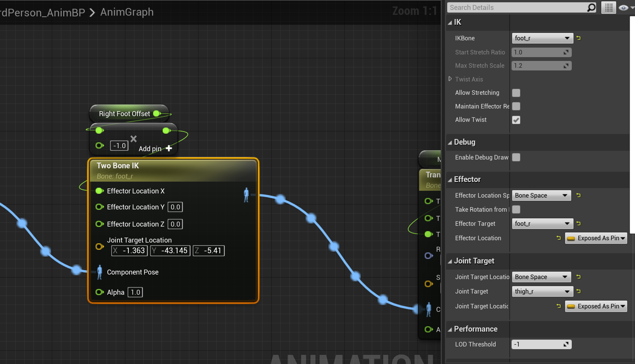
Task: Click Component Pose input pin icon
Action: 99,272
